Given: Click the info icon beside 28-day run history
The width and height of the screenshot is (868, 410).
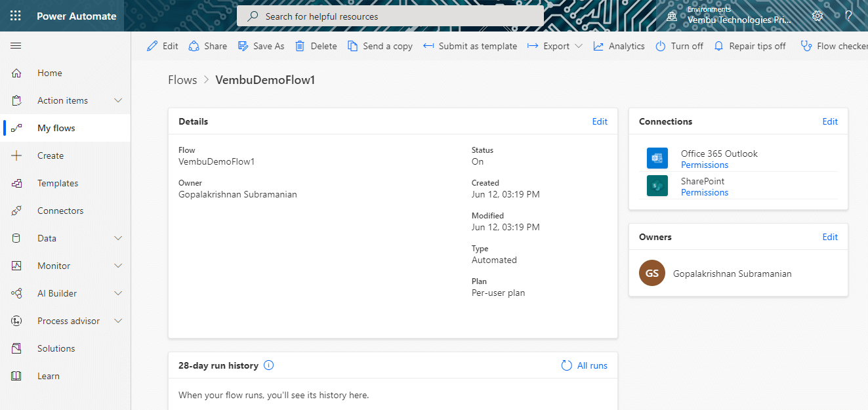Looking at the screenshot, I should tap(268, 365).
